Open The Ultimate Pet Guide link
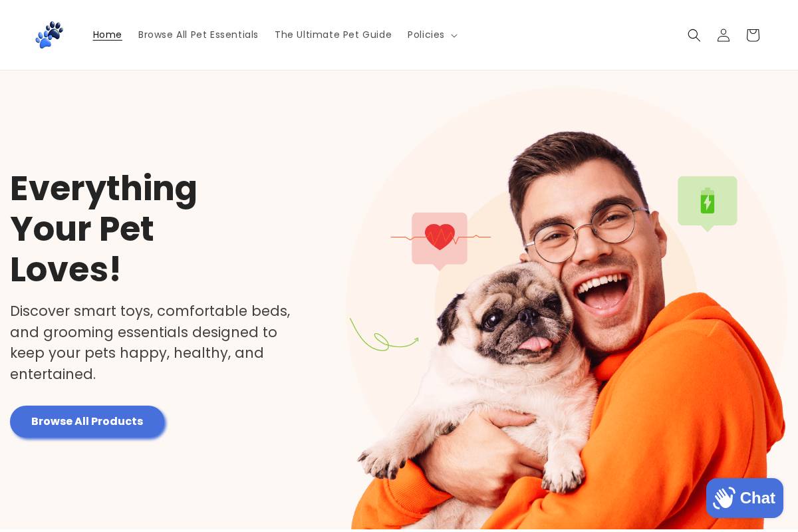Screen dimensions: 798x532 point(333,35)
